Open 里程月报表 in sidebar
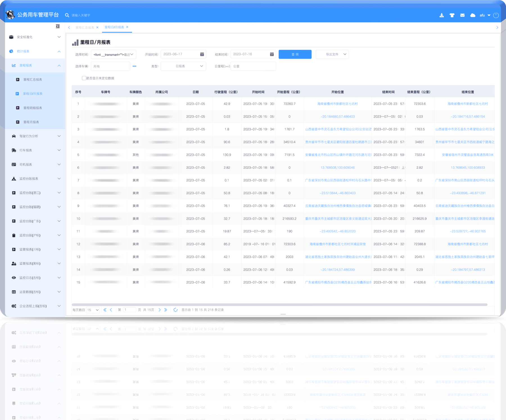 (35, 122)
